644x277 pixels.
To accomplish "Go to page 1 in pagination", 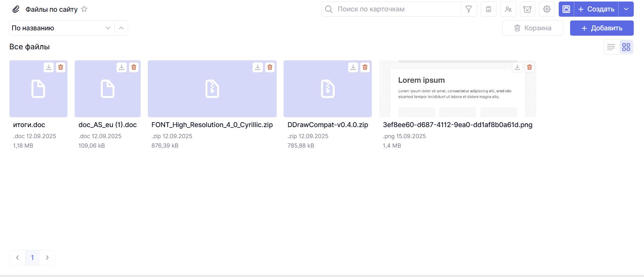I will pyautogui.click(x=33, y=258).
